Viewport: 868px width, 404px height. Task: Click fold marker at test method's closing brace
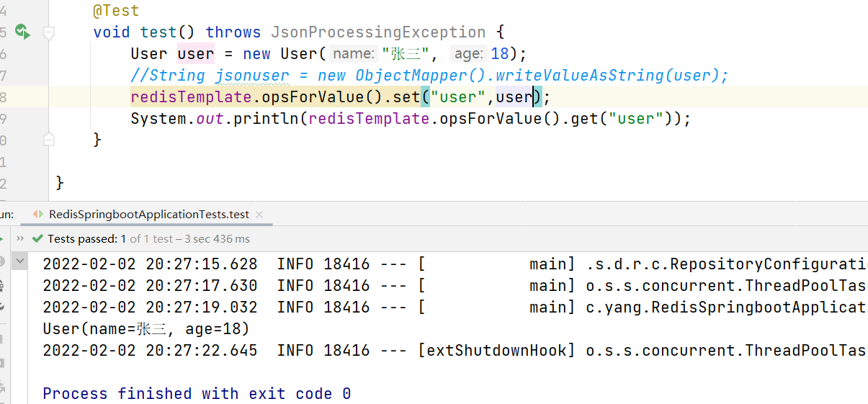[48, 138]
